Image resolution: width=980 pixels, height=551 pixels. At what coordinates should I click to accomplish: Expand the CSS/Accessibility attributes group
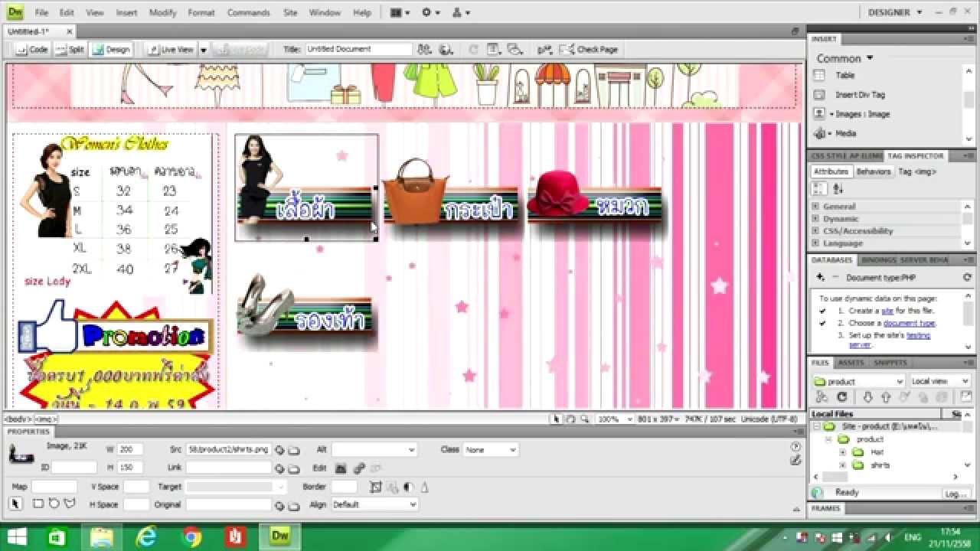(816, 231)
